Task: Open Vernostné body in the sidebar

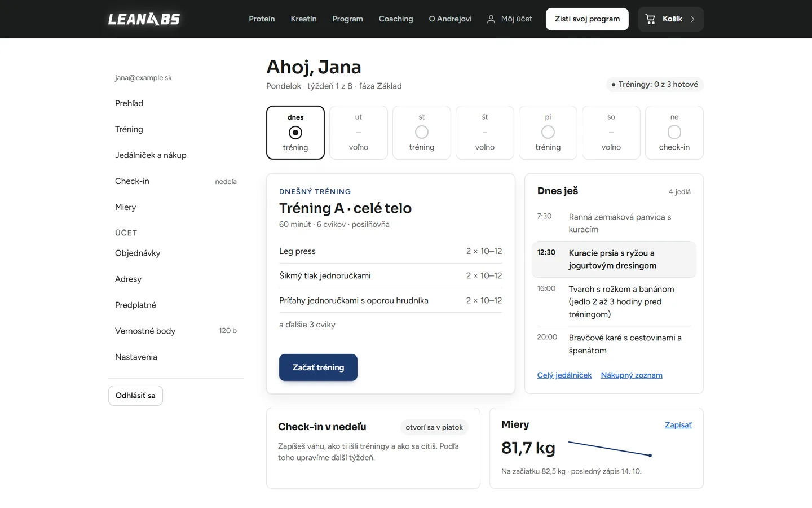Action: tap(176, 331)
